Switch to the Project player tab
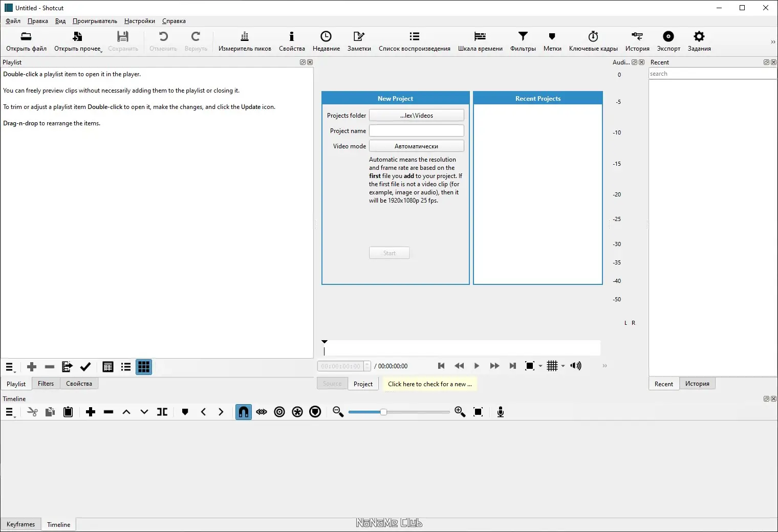 click(x=363, y=384)
